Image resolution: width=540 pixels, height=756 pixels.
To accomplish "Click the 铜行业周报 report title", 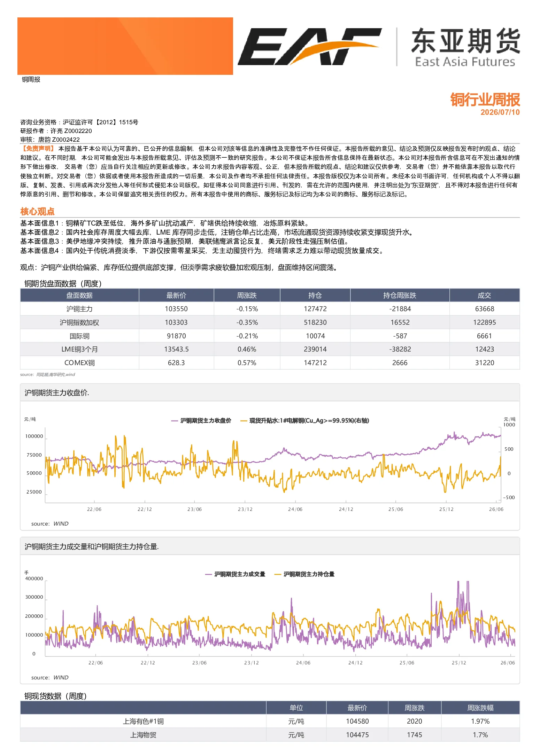I will click(485, 100).
